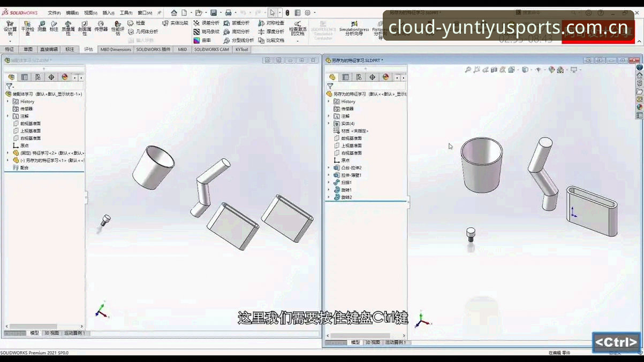Viewport: 644px width, 362px height.
Task: Click the 运动算例 1 tab in right window
Action: pyautogui.click(x=396, y=342)
